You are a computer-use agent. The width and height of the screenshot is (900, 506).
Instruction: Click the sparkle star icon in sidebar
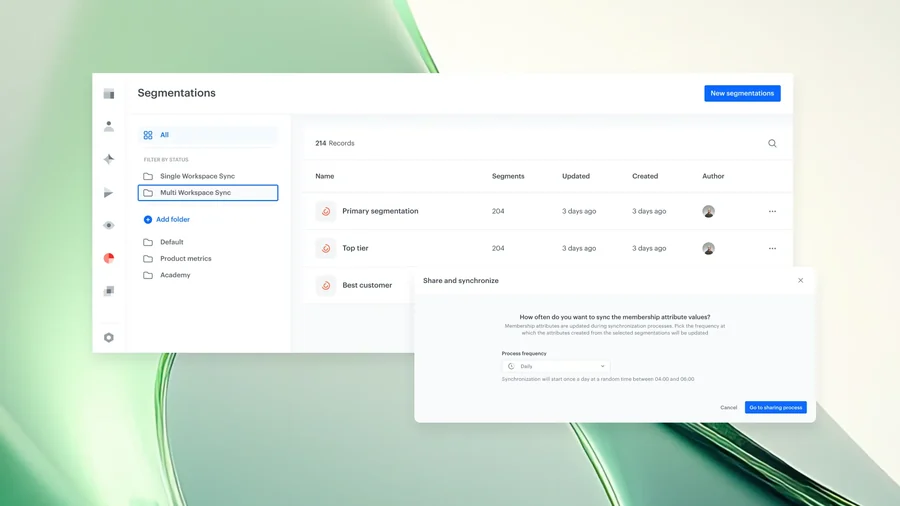(108, 159)
